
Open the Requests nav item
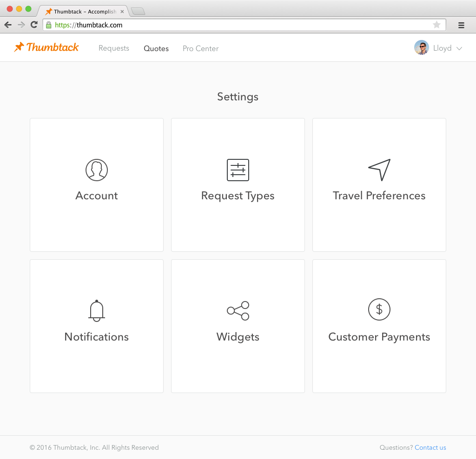(x=114, y=48)
